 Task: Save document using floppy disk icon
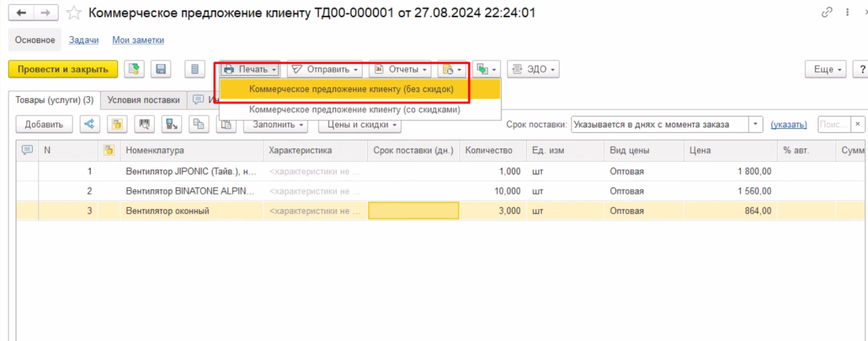click(162, 69)
